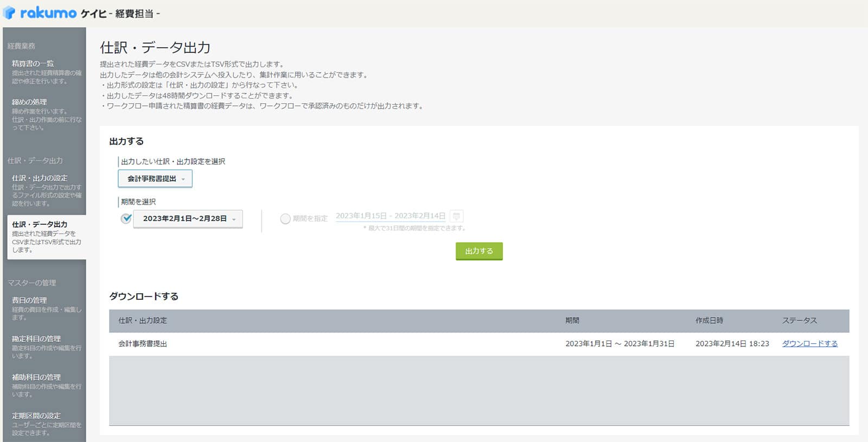Click the rakumo logo icon
This screenshot has width=868, height=442.
pyautogui.click(x=9, y=13)
